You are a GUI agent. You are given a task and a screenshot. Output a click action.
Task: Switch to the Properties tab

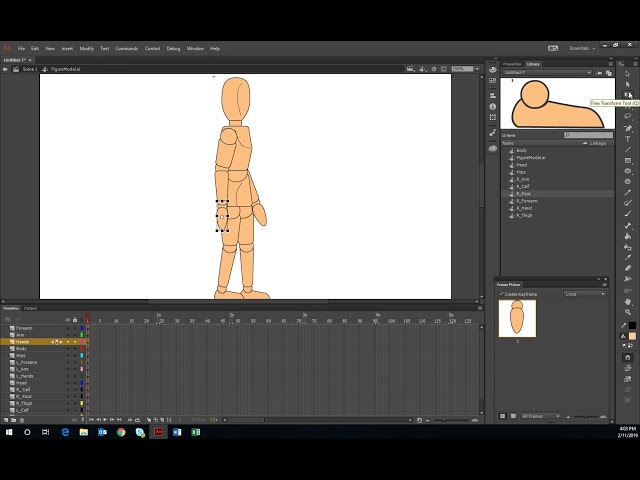[512, 64]
